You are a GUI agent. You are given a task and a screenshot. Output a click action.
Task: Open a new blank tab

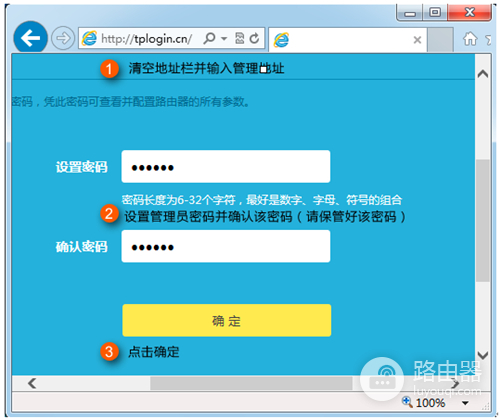(x=440, y=40)
